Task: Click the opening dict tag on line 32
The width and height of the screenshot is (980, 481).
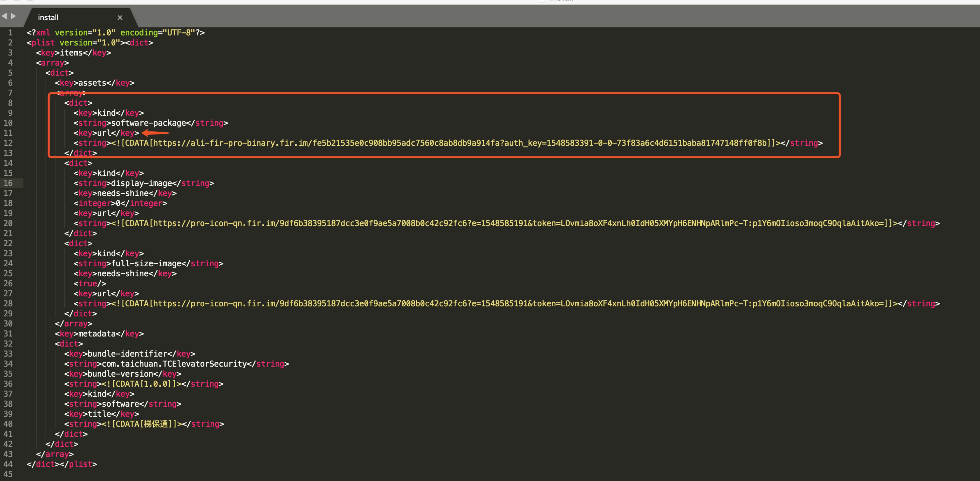Action: coord(69,344)
